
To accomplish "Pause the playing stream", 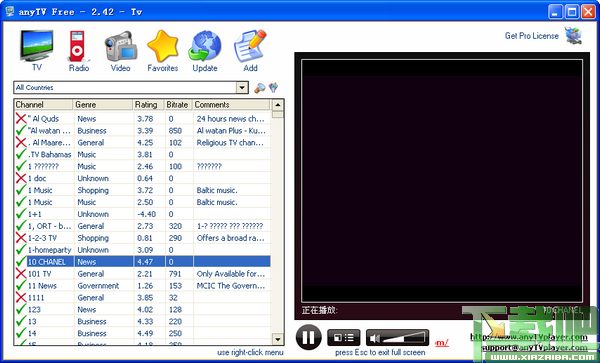I will (308, 337).
